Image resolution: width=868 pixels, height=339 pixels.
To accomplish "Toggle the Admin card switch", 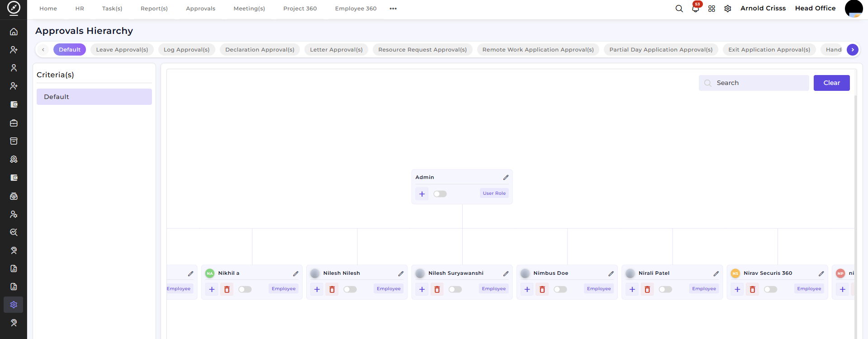I will 440,194.
